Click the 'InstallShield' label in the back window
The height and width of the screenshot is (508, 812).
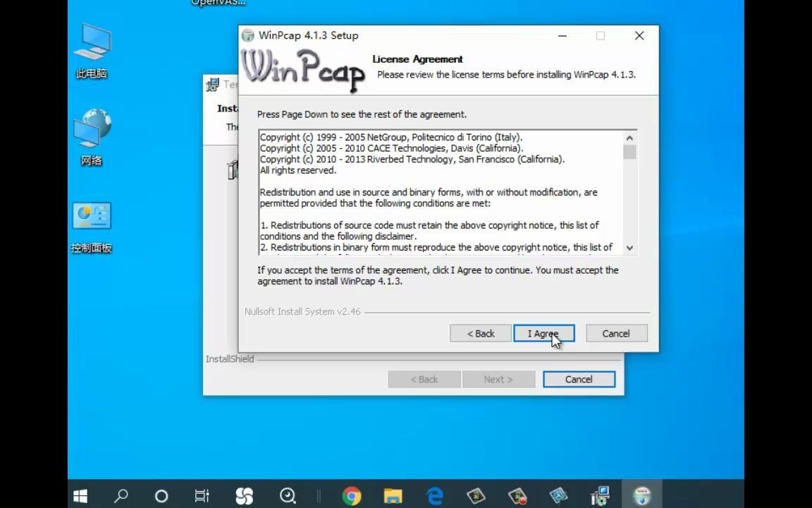tap(230, 358)
